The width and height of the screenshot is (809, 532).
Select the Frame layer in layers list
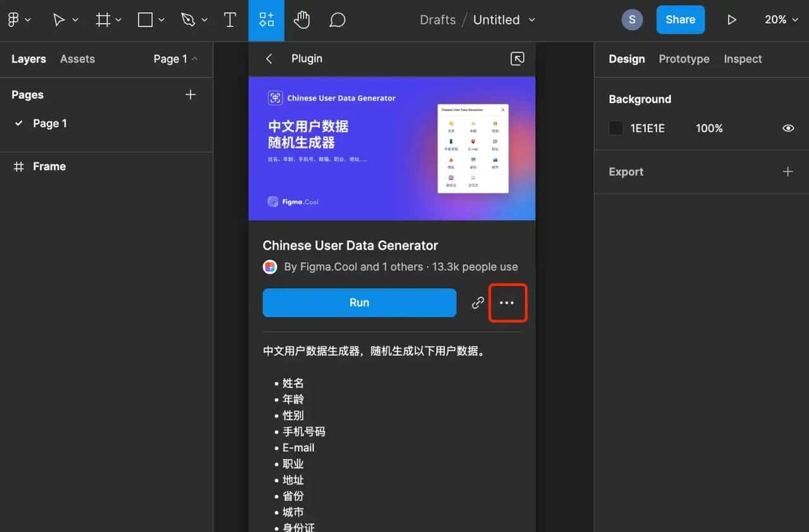49,166
